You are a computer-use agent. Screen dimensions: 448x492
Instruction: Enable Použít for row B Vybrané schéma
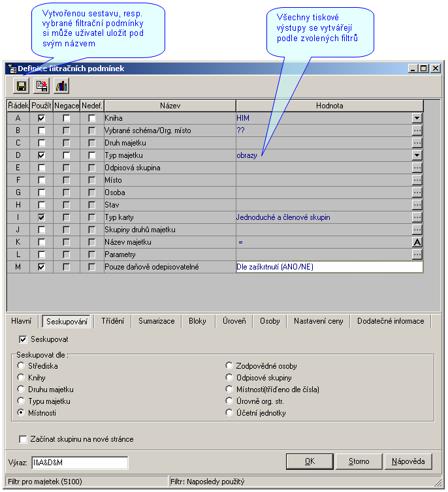41,131
